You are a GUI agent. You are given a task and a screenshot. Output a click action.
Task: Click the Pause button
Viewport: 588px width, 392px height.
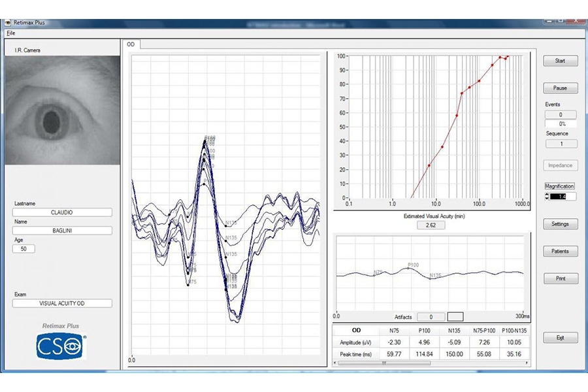[x=561, y=88]
